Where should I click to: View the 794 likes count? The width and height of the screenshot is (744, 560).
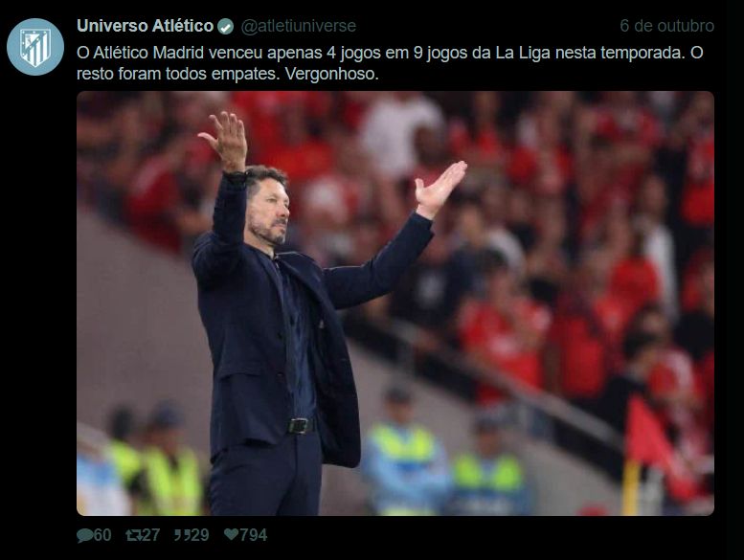click(x=254, y=535)
